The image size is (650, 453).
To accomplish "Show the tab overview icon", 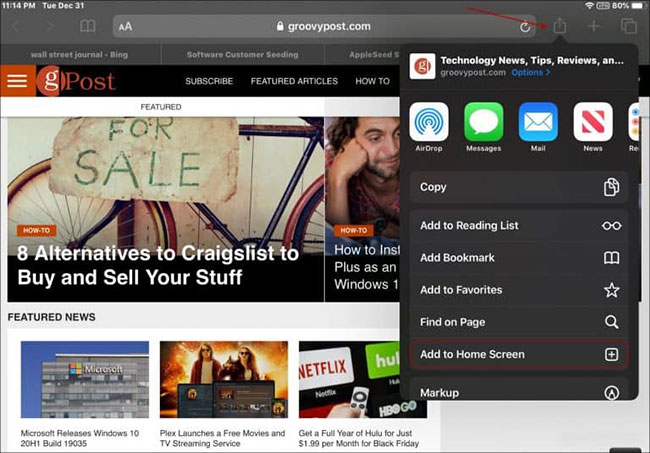I will (629, 26).
